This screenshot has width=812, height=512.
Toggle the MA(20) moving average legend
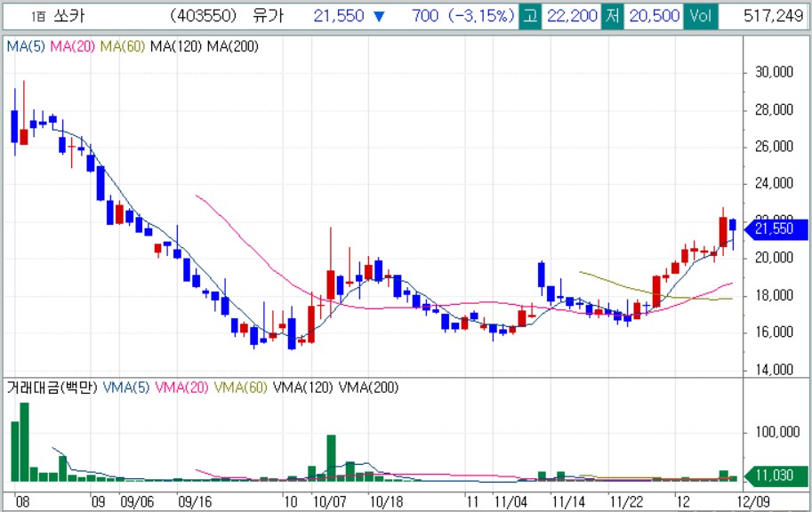74,47
